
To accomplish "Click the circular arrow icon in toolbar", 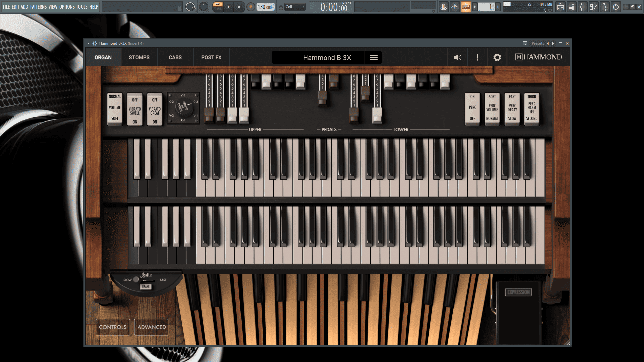I will click(x=616, y=7).
